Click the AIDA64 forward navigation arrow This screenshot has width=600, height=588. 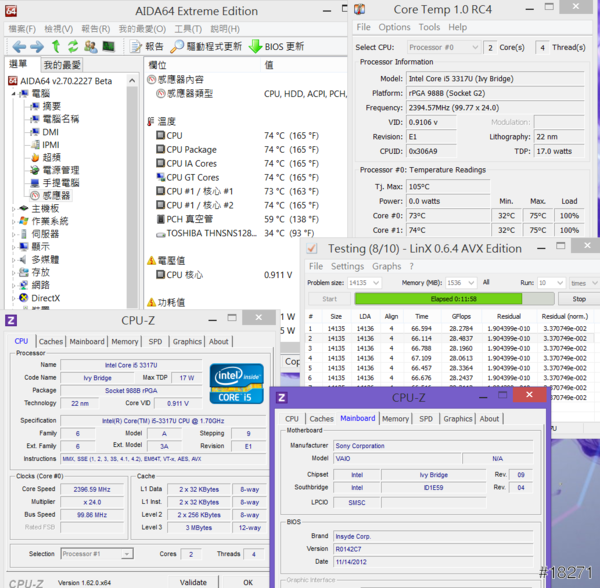coord(35,47)
